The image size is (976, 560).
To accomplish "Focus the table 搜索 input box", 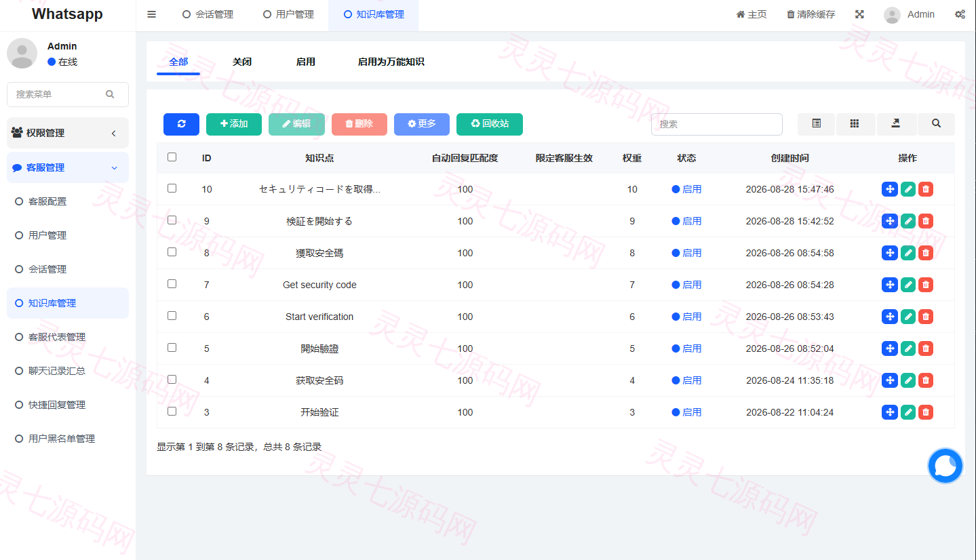I will tap(717, 124).
